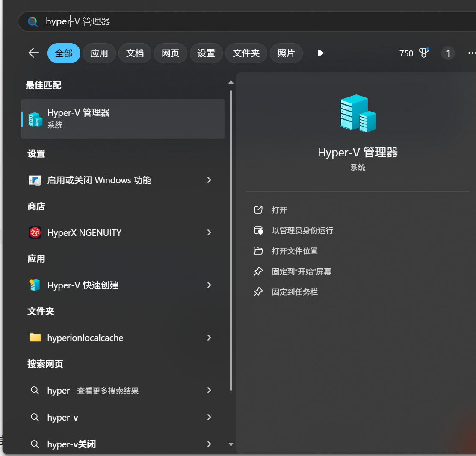Expand 启用或关闭 Windows 功能 chevron

pos(209,180)
